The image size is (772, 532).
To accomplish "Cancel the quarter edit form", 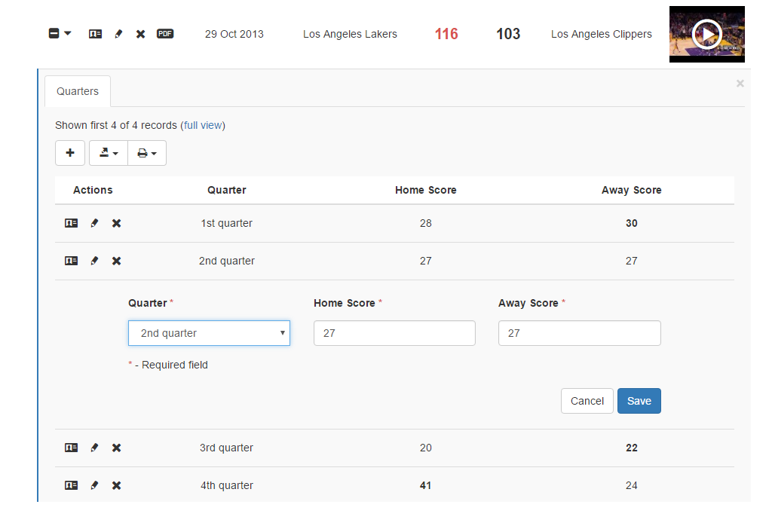I will click(587, 401).
